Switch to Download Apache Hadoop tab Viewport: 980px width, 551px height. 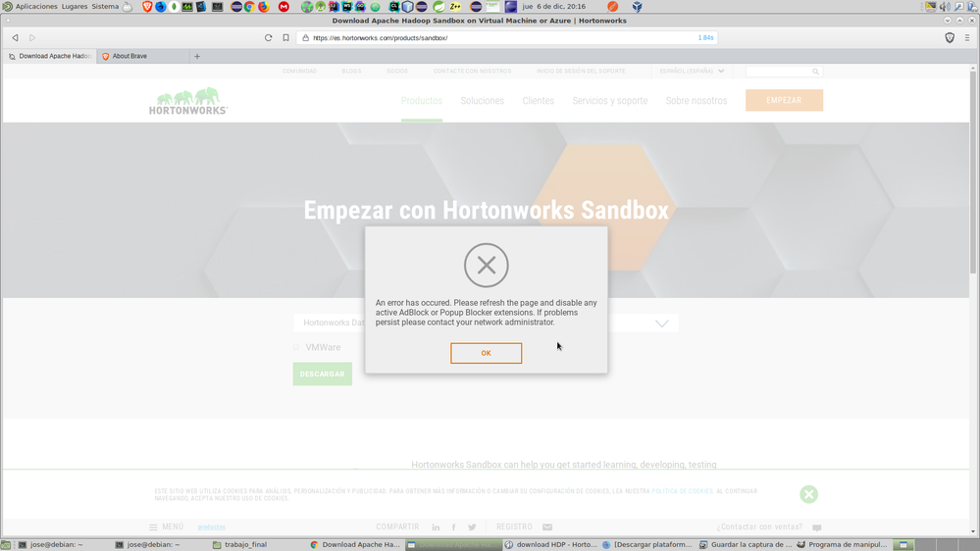point(51,56)
